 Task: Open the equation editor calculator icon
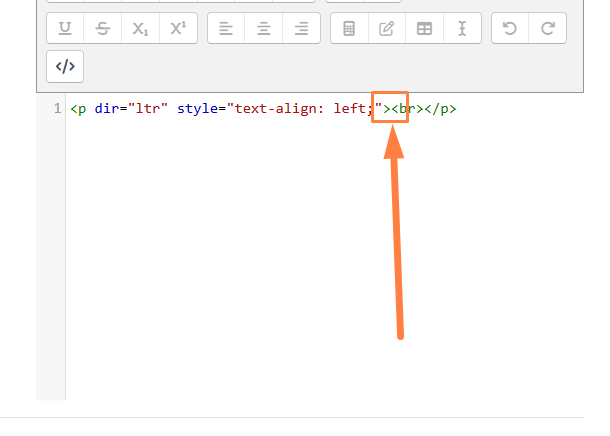pyautogui.click(x=349, y=29)
